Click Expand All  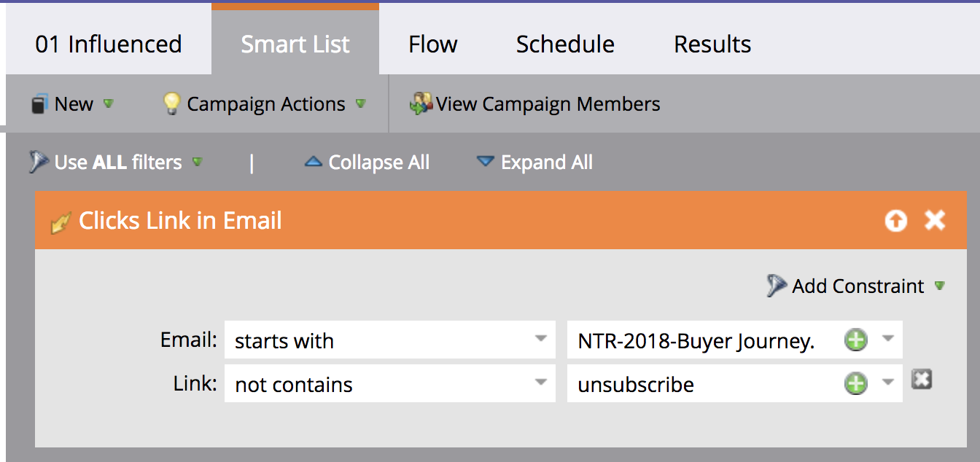click(x=545, y=162)
